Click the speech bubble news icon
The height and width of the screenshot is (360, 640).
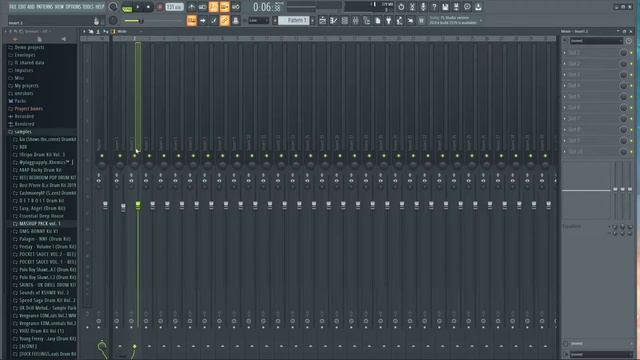tap(467, 7)
